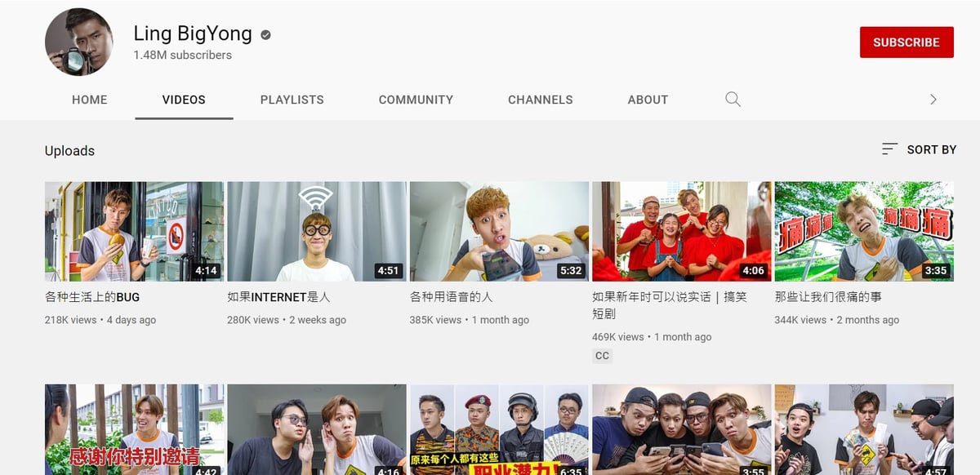Open the COMMUNITY tab

416,100
